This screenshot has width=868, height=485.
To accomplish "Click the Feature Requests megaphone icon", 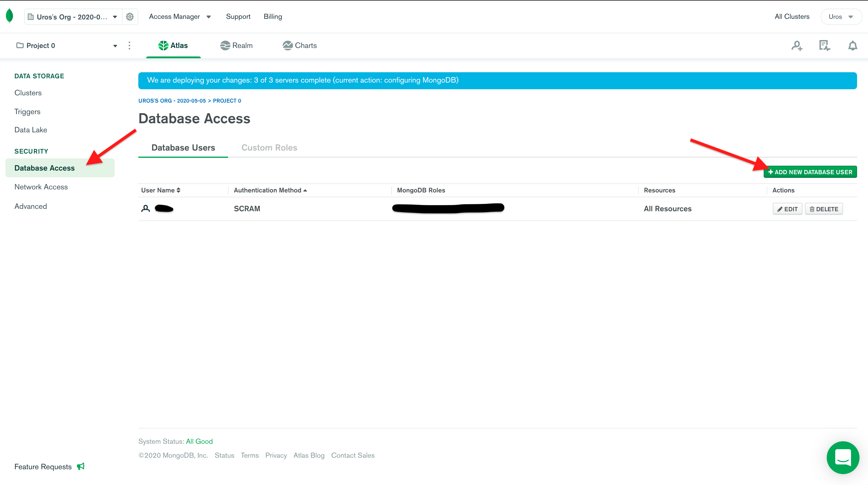I will (x=81, y=466).
